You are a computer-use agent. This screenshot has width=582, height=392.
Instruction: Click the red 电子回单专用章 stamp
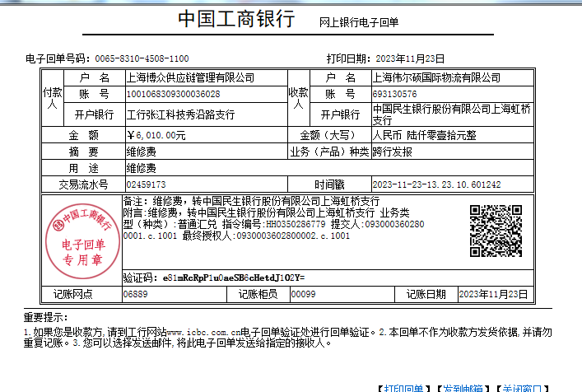[80, 237]
